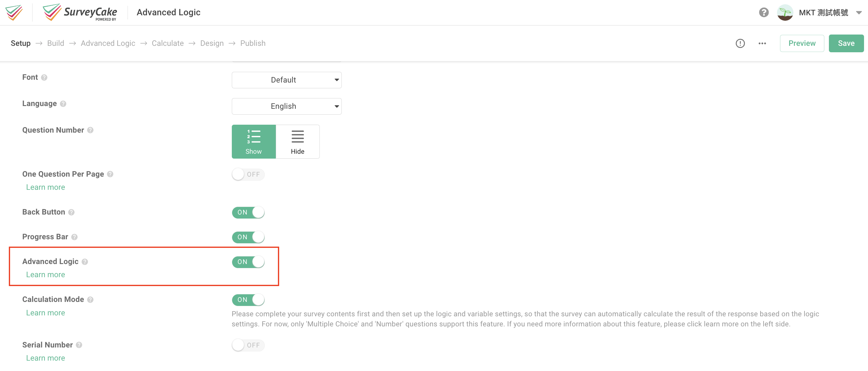This screenshot has height=371, width=868.
Task: Select Show for Question Number
Action: pyautogui.click(x=253, y=142)
